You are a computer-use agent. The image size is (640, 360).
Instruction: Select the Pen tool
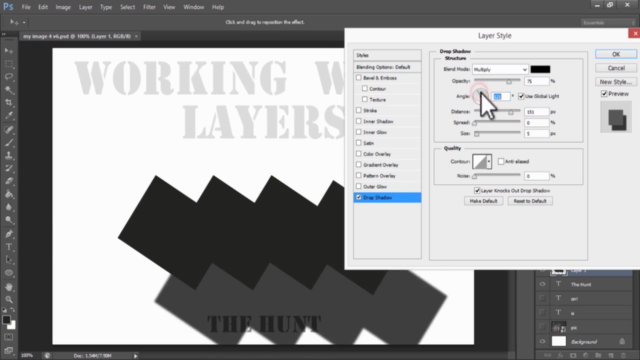[9, 234]
